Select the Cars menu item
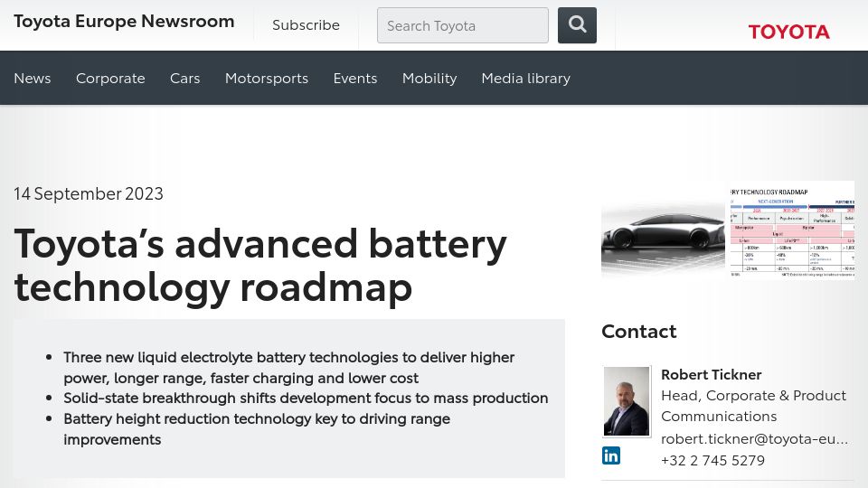The width and height of the screenshot is (868, 488). click(184, 78)
